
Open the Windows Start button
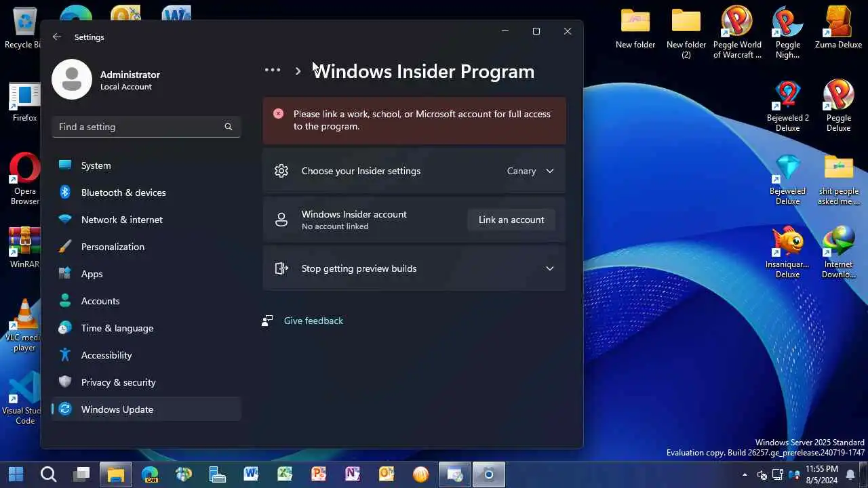(x=16, y=474)
